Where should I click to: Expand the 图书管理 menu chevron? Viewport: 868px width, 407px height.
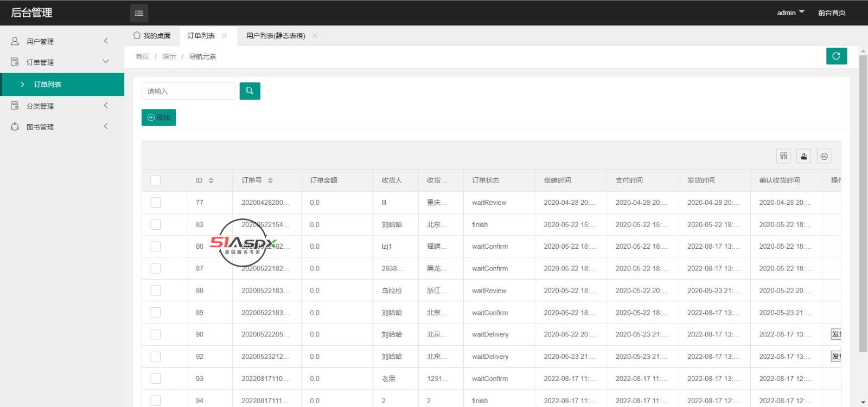click(x=106, y=126)
